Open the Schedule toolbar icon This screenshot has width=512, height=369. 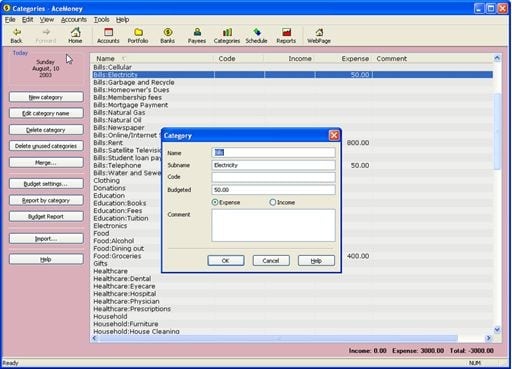click(x=256, y=36)
